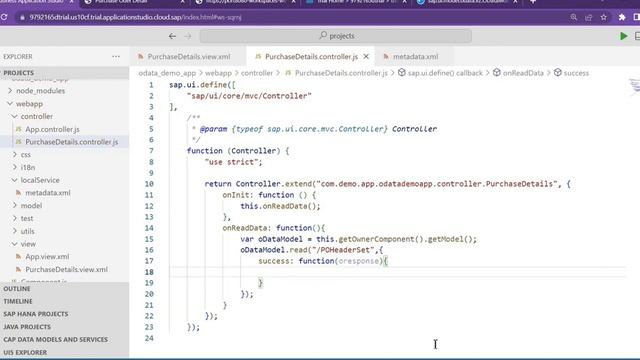Collapse the view folder
Screen dimensions: 640x360
(x=28, y=244)
